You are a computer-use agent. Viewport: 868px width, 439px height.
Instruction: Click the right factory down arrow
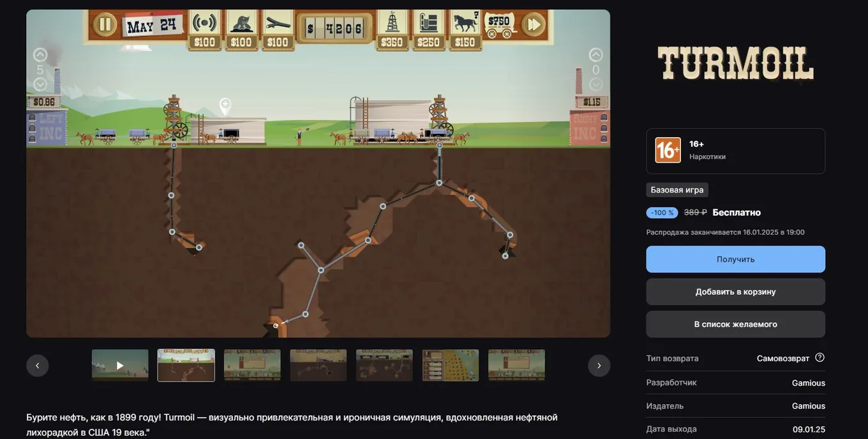[596, 84]
